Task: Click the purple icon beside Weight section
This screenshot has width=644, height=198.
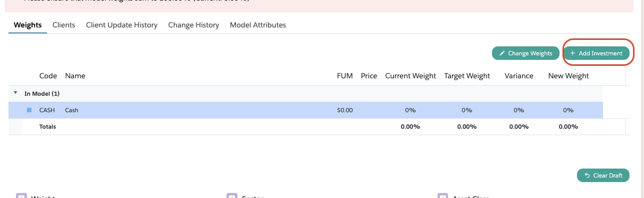Action: click(21, 196)
